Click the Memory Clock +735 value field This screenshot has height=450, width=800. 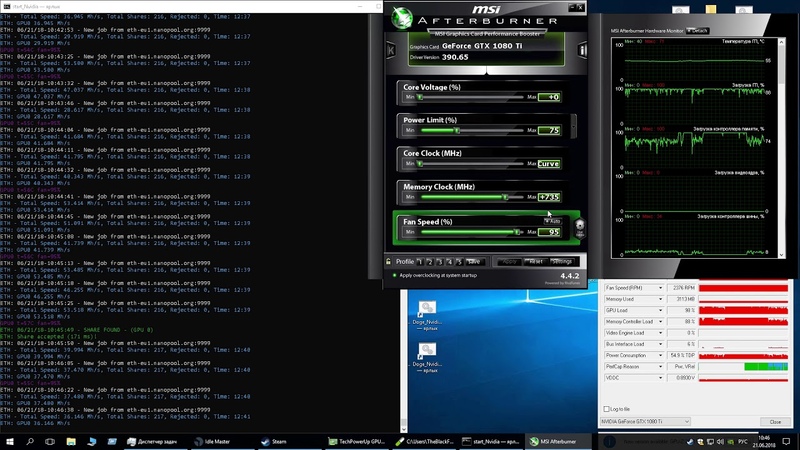point(549,197)
